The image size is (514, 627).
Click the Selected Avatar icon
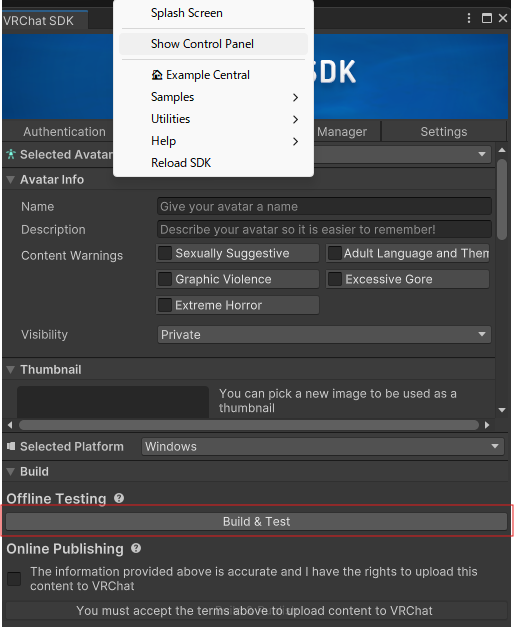coord(11,154)
